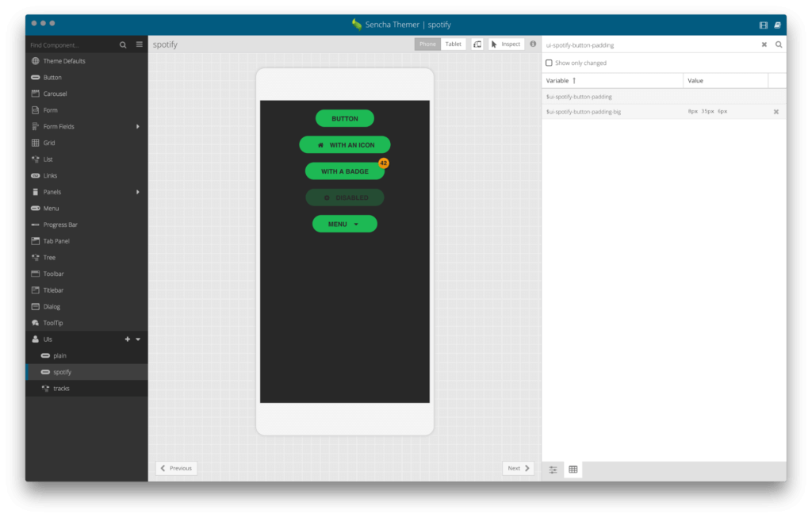
Task: Select the UIs section
Action: pyautogui.click(x=86, y=340)
